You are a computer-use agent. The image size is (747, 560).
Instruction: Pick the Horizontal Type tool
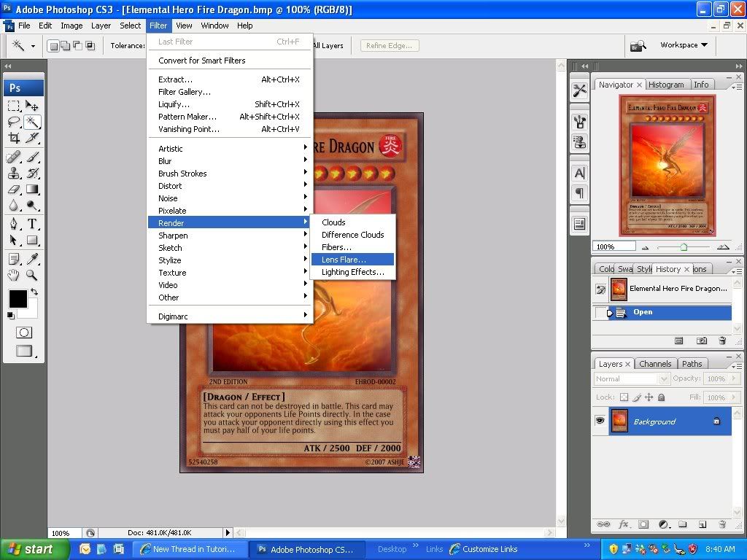pyautogui.click(x=32, y=224)
